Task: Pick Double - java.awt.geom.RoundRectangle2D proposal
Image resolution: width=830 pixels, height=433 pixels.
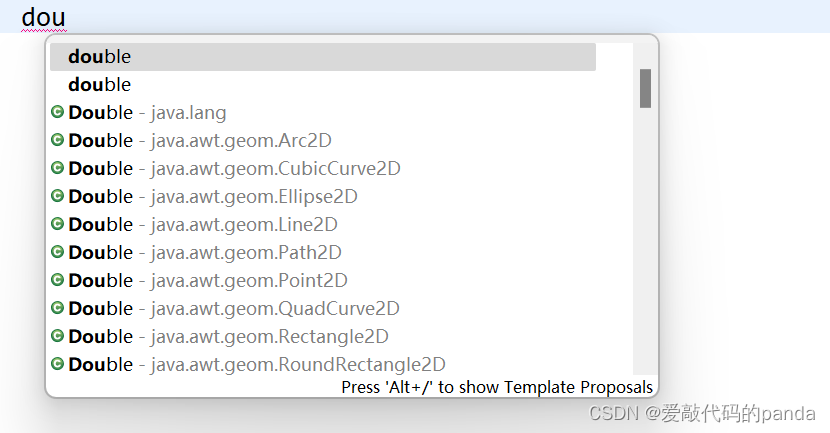Action: click(323, 364)
